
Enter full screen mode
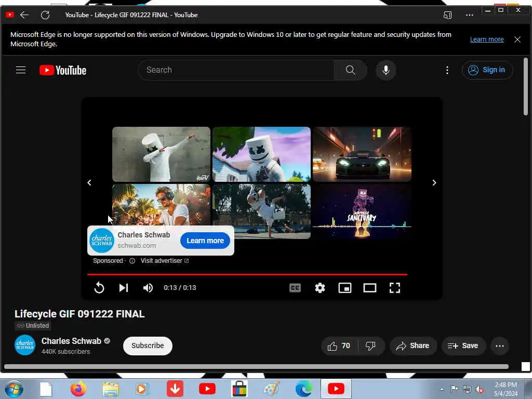(395, 288)
